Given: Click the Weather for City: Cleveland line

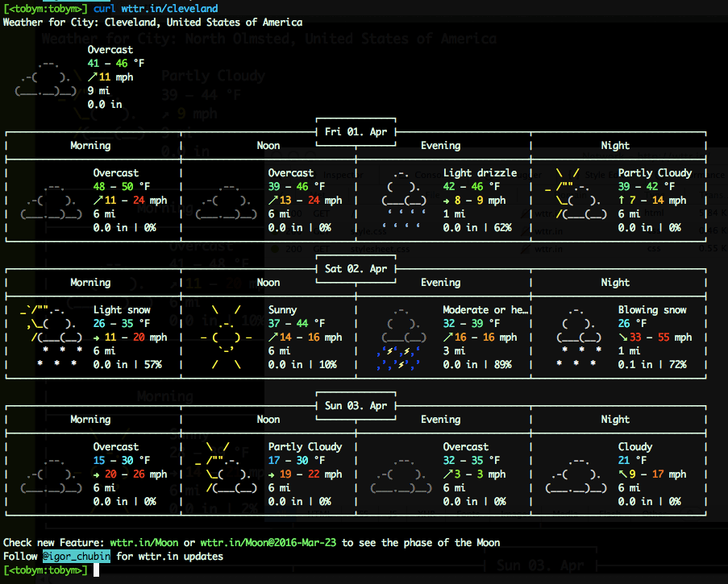Looking at the screenshot, I should click(x=152, y=23).
